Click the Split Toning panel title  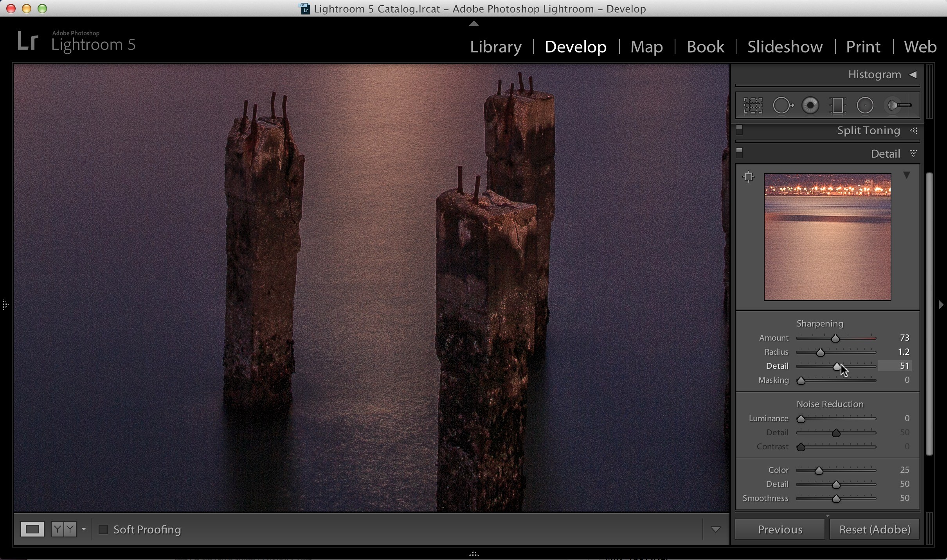pyautogui.click(x=868, y=130)
